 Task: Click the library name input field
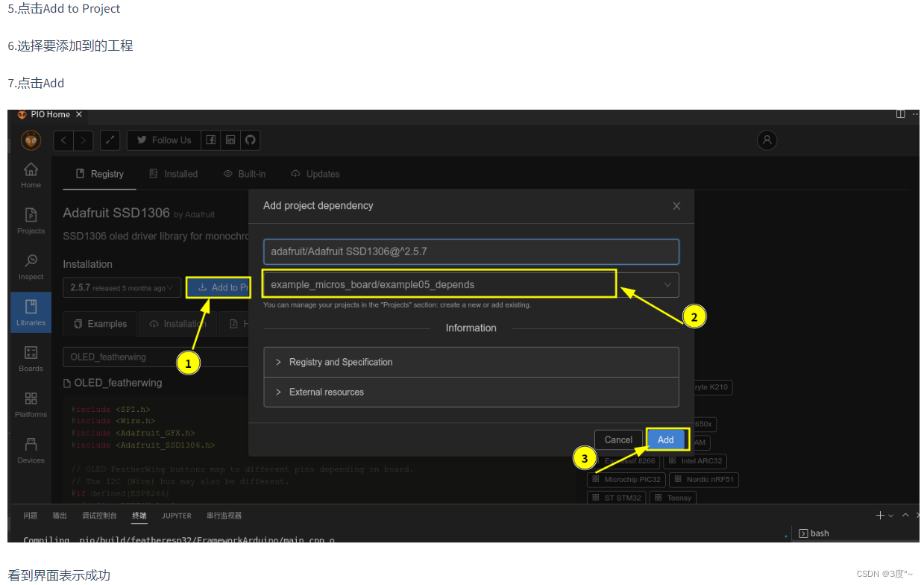tap(471, 251)
